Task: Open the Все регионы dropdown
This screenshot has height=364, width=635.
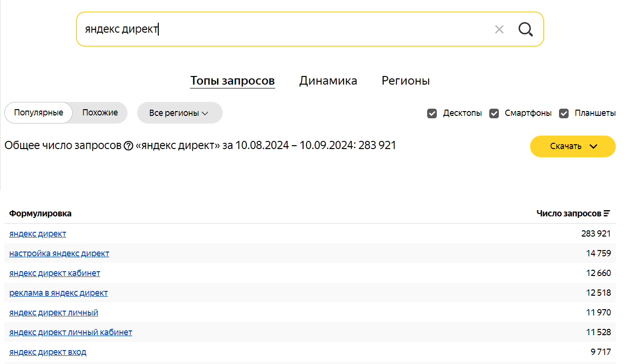Action: click(179, 113)
